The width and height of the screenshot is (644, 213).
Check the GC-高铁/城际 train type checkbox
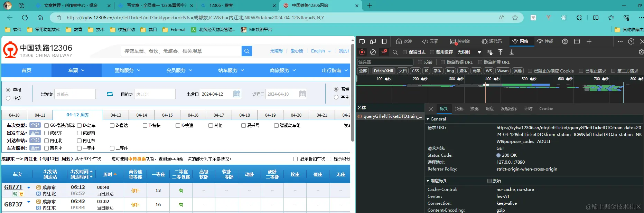click(x=46, y=125)
